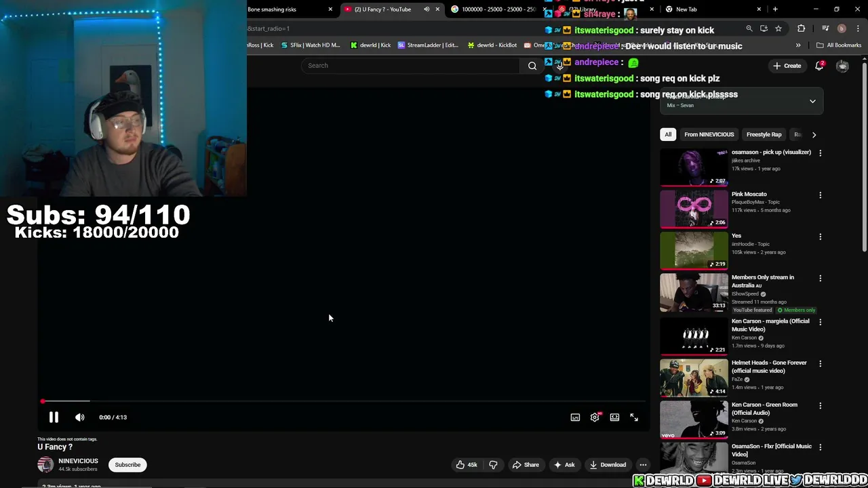
Task: Open the NINEVICIOUS channel name link
Action: (x=78, y=461)
